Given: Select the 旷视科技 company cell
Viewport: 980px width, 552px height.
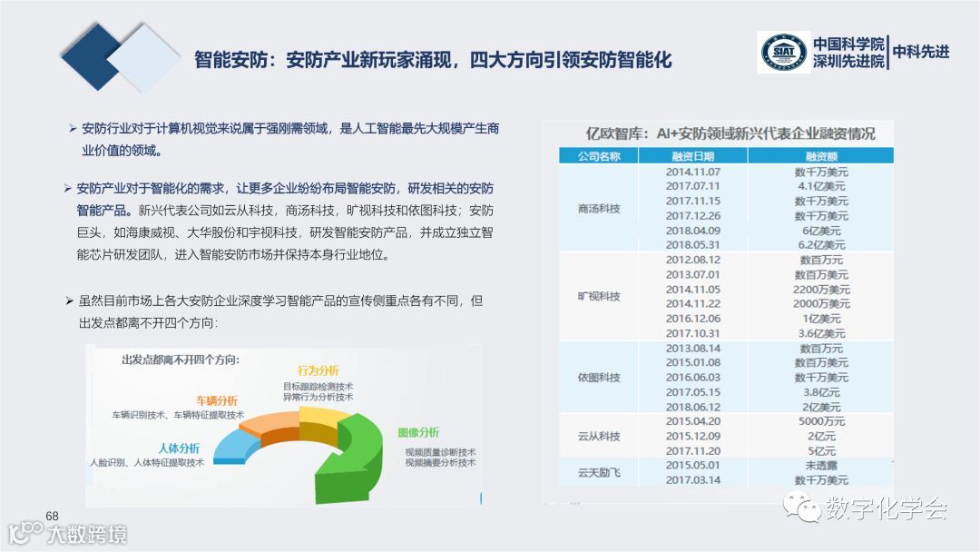Looking at the screenshot, I should 599,296.
